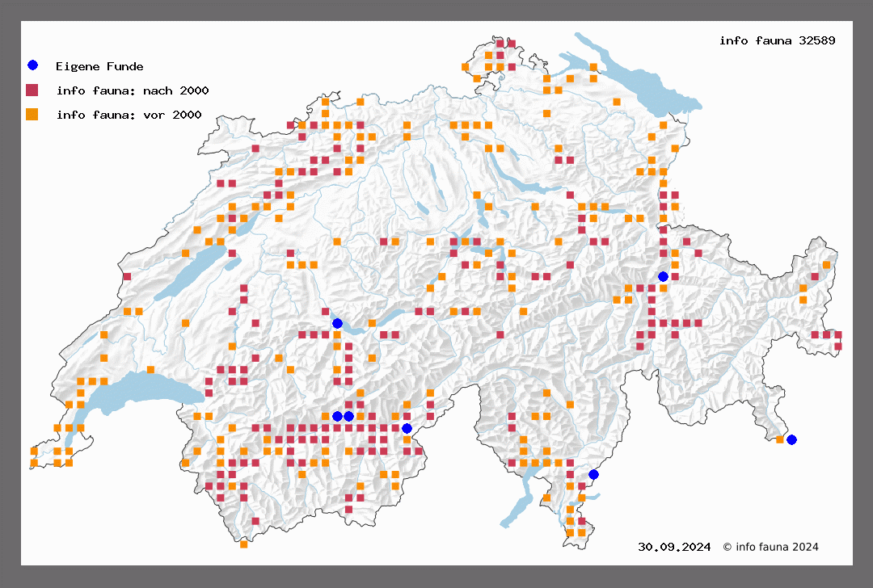The image size is (873, 588).
Task: Click the 'info fauna 32589' text at top right
Action: pos(777,40)
